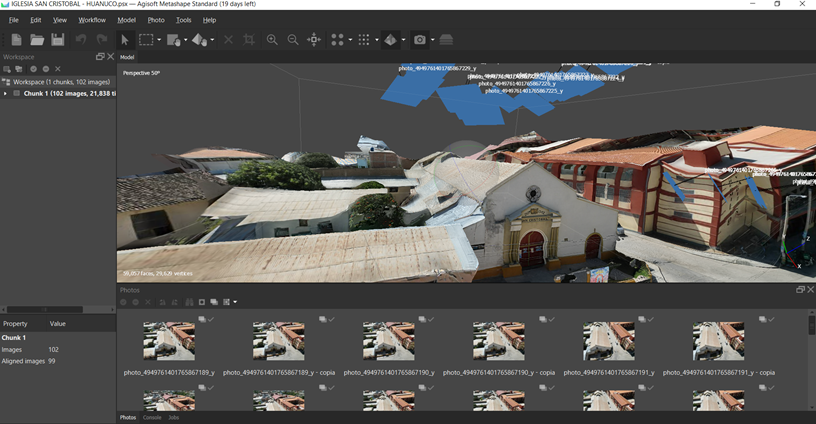This screenshot has width=816, height=424.
Task: Open the Model menu
Action: pyautogui.click(x=126, y=20)
